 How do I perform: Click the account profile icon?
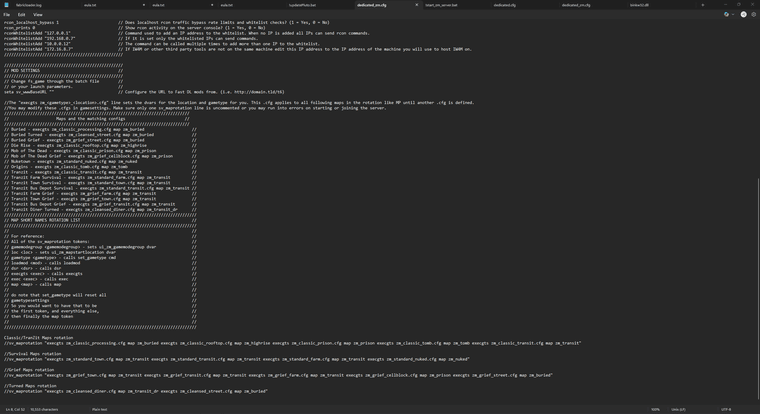click(x=742, y=14)
